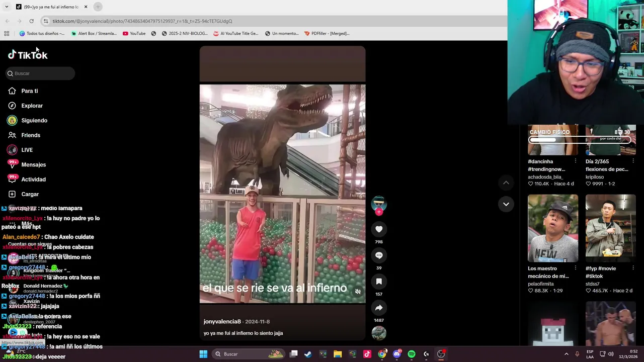Open options for #fyp #movie video

tap(633, 268)
